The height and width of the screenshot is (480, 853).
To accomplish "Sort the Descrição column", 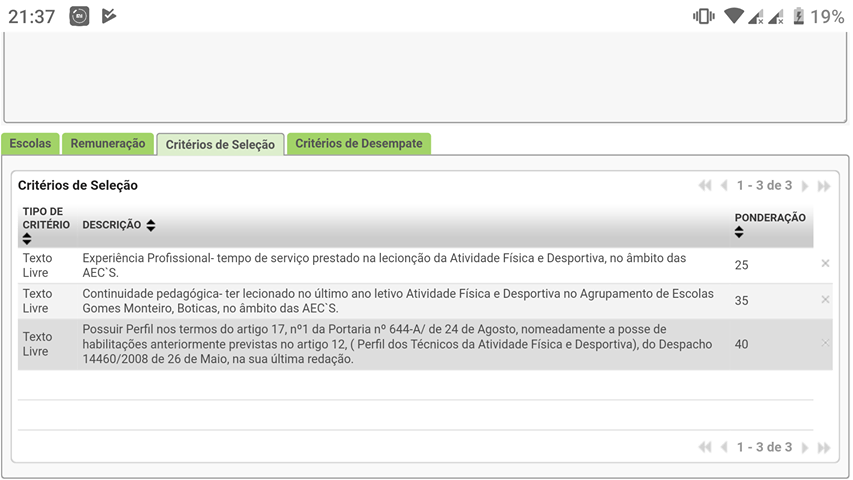I will point(150,226).
